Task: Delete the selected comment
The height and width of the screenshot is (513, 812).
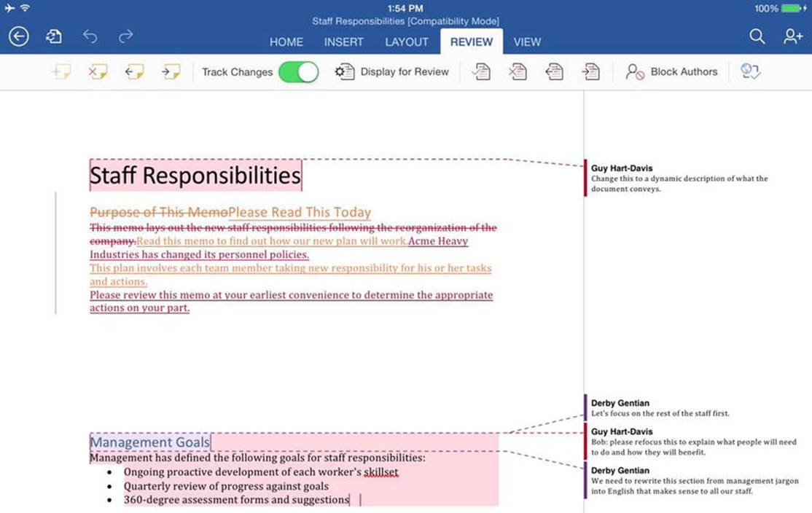Action: pos(98,71)
